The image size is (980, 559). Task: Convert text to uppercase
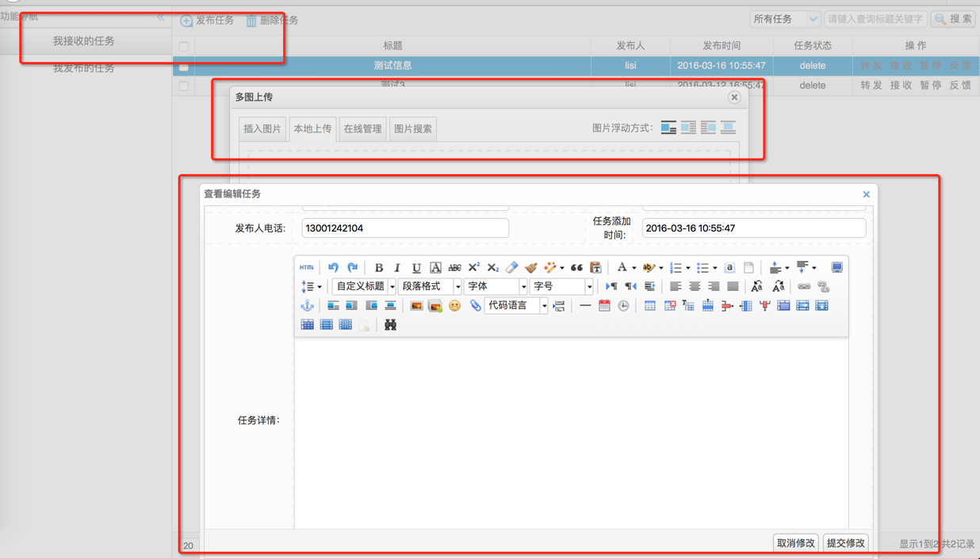pyautogui.click(x=757, y=287)
